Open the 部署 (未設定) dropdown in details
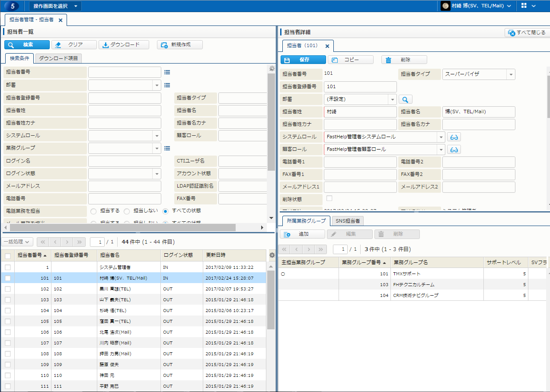Viewport: 550px width, 392px height. point(393,99)
